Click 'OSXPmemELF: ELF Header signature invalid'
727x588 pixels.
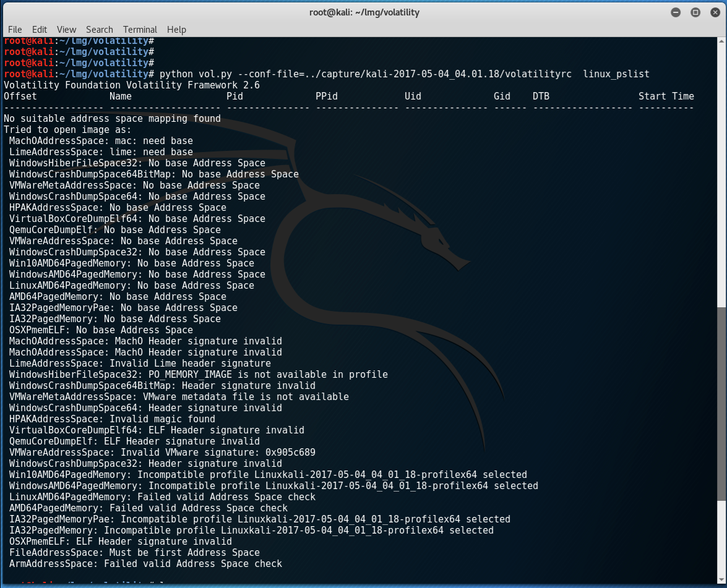pyautogui.click(x=121, y=541)
